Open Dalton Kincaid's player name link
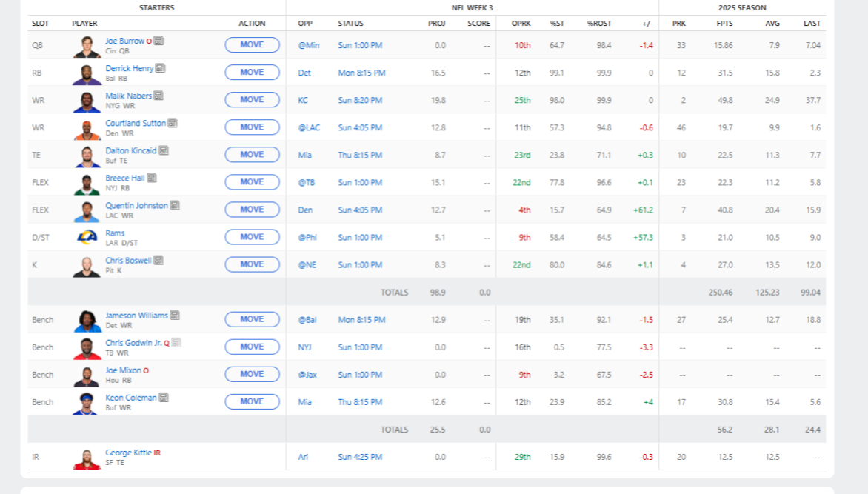 (x=130, y=150)
